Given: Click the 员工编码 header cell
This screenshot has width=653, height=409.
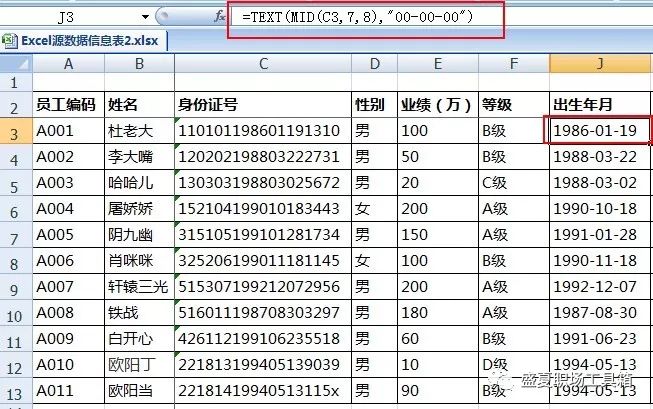Looking at the screenshot, I should (x=69, y=105).
